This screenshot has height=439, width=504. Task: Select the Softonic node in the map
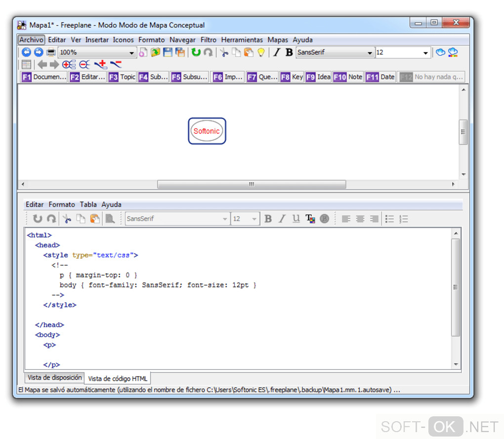207,131
